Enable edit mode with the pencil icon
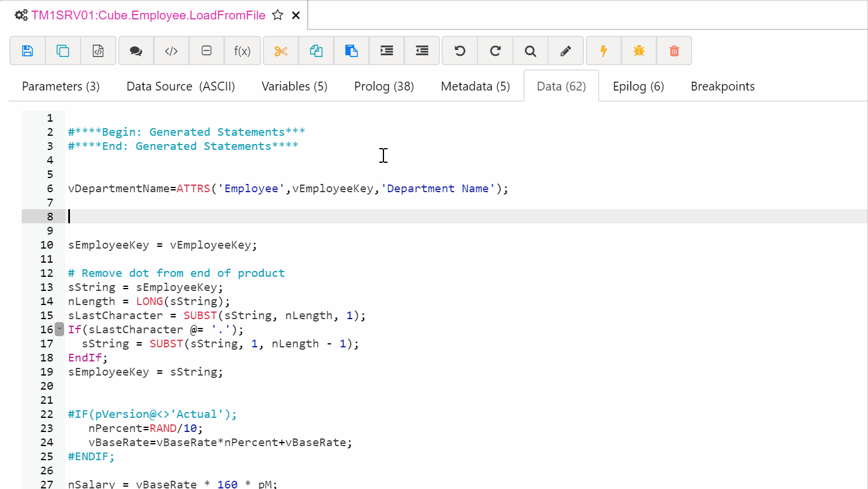 pos(565,51)
